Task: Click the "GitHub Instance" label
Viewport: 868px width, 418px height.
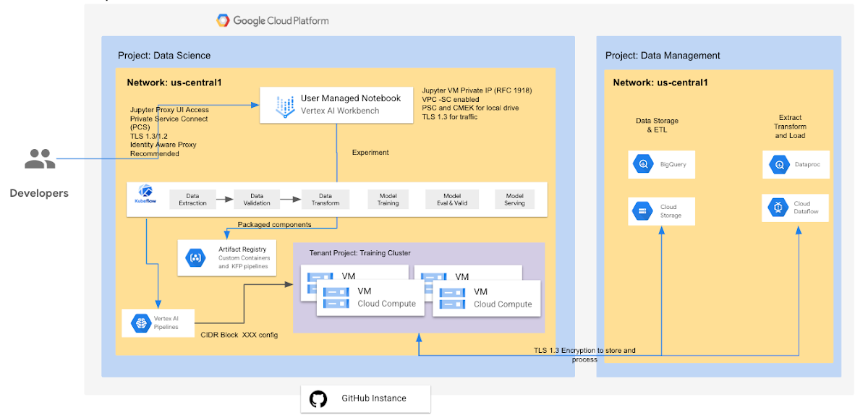Action: tap(374, 398)
